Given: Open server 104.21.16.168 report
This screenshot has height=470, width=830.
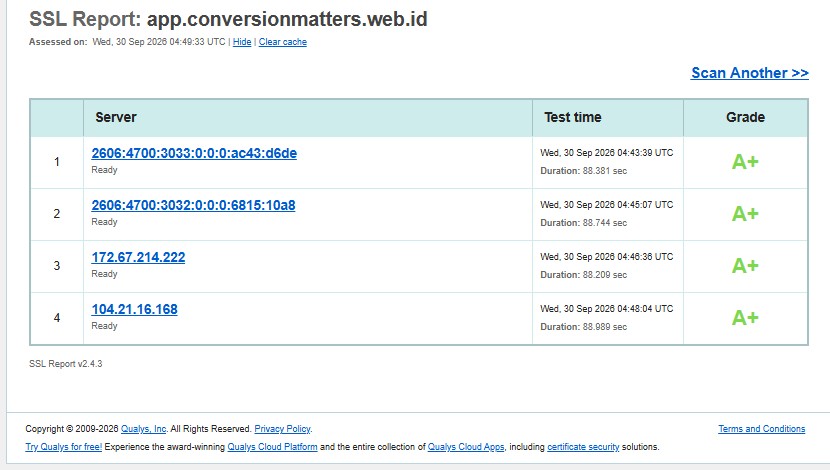Looking at the screenshot, I should (x=134, y=309).
